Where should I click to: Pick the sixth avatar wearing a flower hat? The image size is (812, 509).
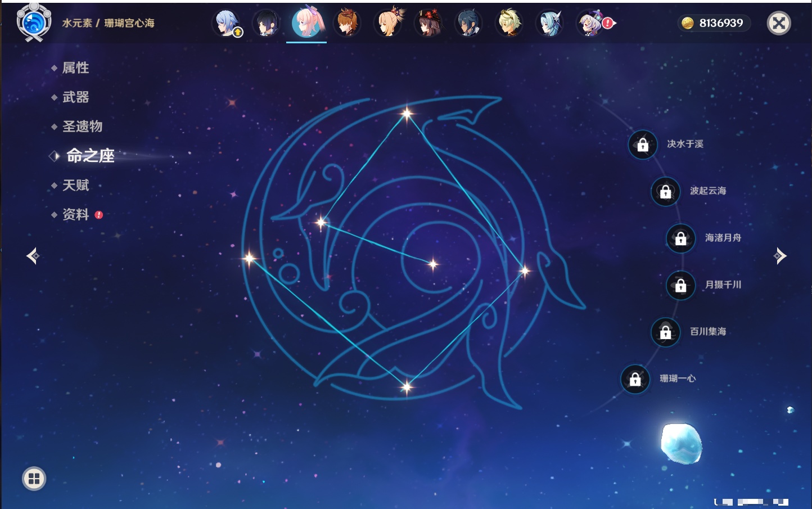(x=428, y=23)
